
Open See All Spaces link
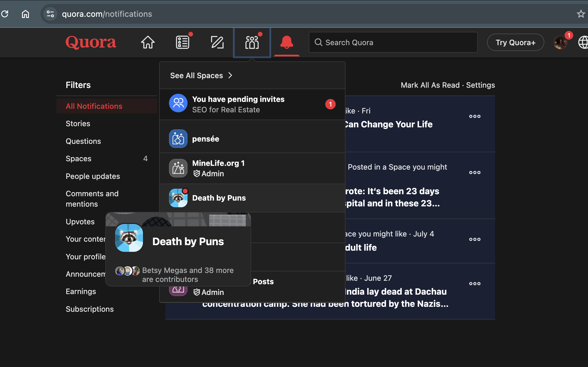[196, 76]
